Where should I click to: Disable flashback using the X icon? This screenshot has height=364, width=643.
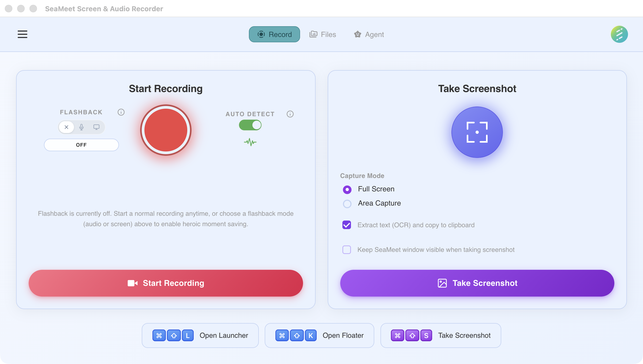(x=66, y=127)
